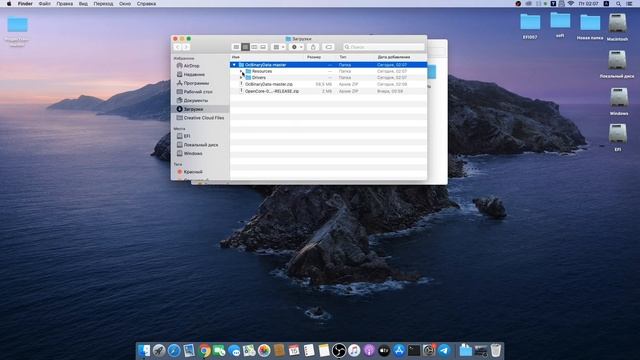Screen dimensions: 640x360
Task: Open the Trash in the Dock
Action: (496, 351)
